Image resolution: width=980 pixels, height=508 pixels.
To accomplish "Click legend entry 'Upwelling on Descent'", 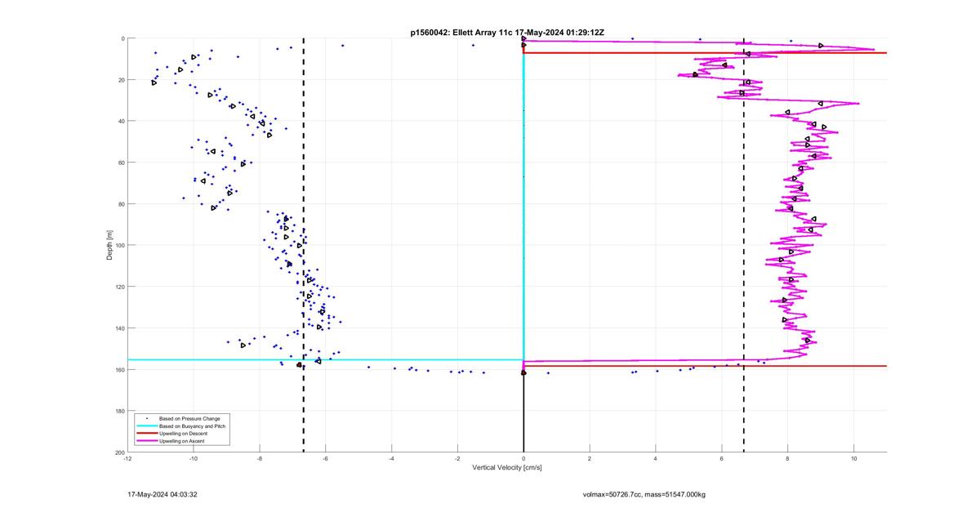I will tap(183, 434).
